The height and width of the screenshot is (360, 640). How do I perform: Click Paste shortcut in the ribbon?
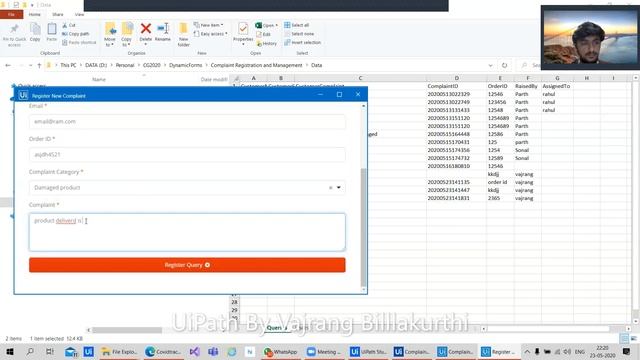(x=79, y=42)
